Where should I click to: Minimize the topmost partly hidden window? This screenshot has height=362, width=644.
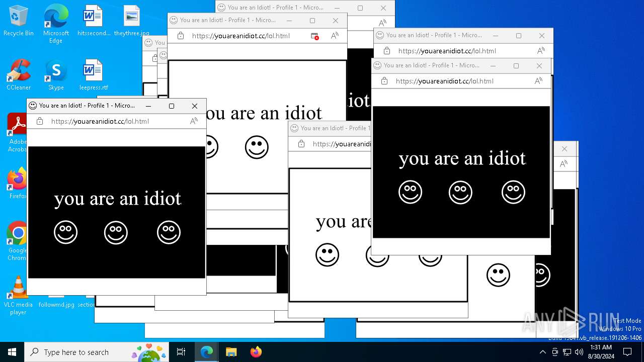click(337, 8)
